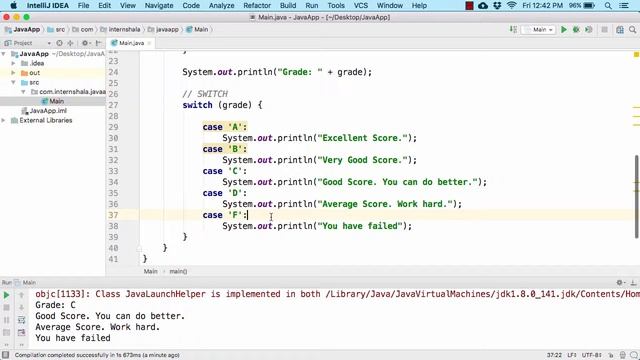This screenshot has height=360, width=640.
Task: Open the Navigate menu
Action: coord(159,6)
